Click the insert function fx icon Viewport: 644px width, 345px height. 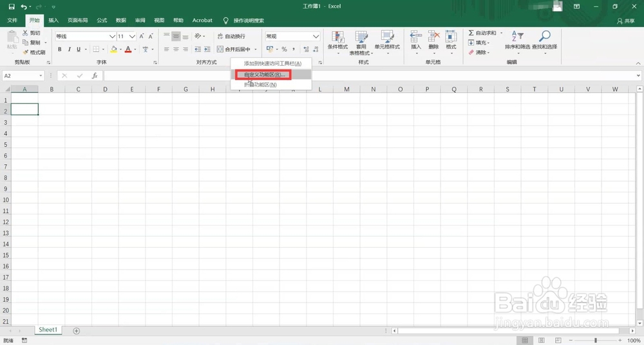[95, 75]
